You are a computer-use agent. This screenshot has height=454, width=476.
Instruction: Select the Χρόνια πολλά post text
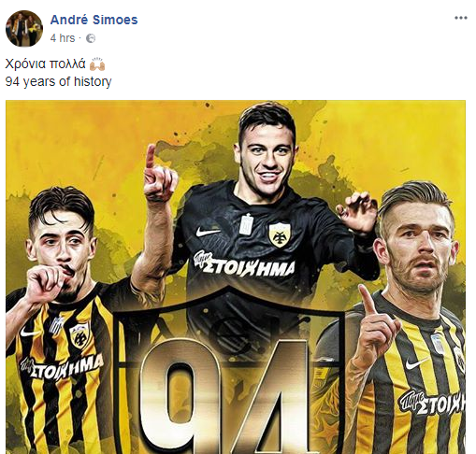[x=45, y=64]
